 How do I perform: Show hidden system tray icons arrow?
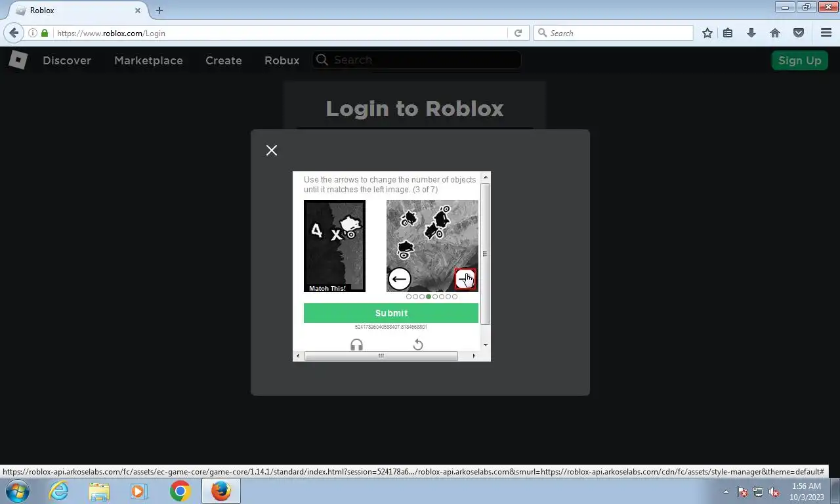(x=726, y=492)
